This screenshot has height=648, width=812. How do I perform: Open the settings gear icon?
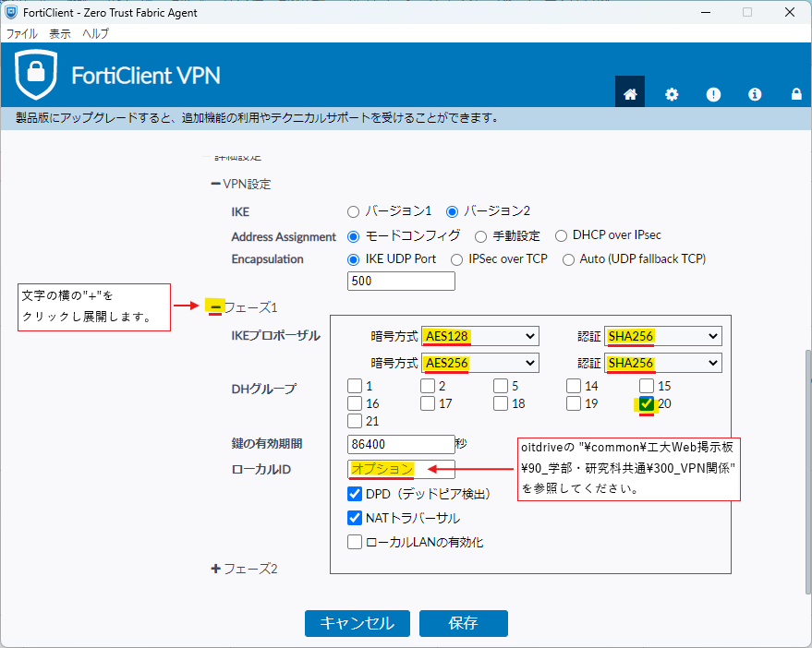click(672, 93)
